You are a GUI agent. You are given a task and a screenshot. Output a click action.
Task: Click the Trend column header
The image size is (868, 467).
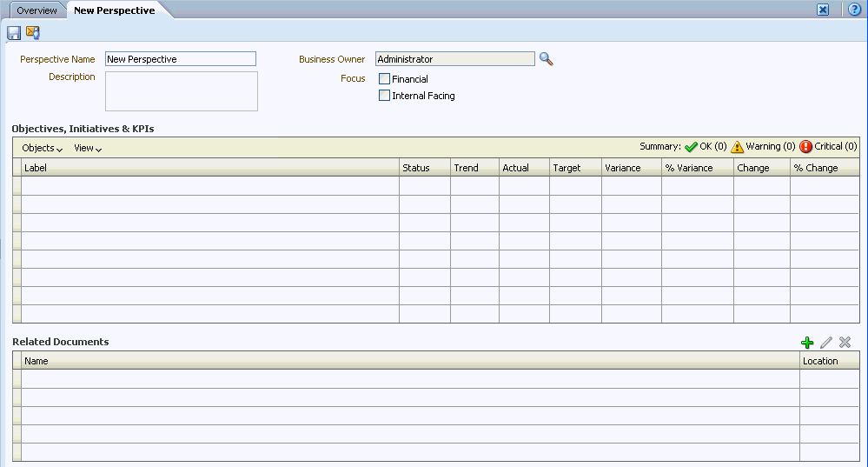474,167
